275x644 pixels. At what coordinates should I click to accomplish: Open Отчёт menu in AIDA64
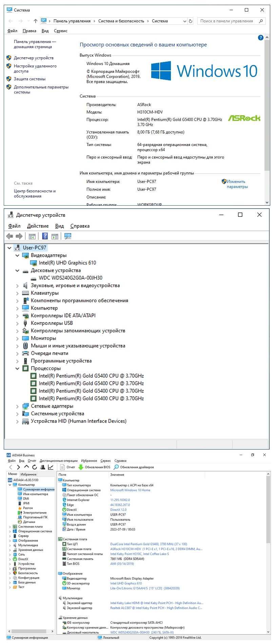coord(32,461)
